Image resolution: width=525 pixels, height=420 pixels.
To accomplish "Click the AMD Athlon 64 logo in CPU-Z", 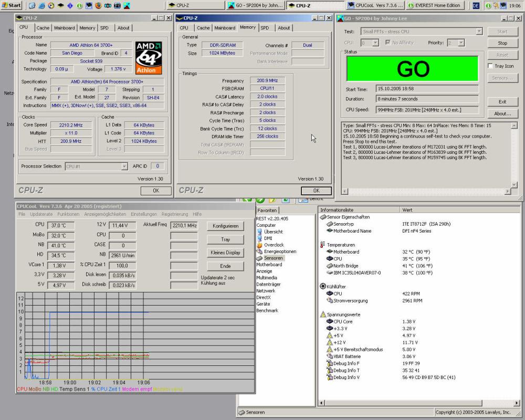I will coord(149,58).
